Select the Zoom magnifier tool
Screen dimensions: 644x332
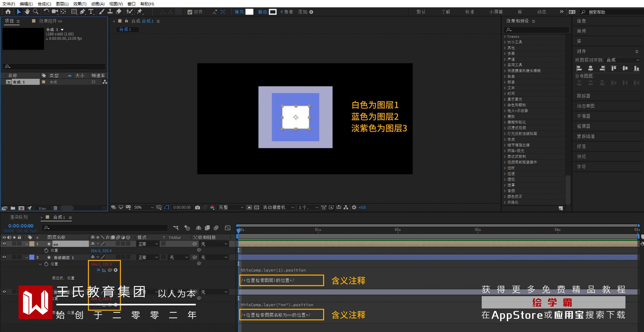(x=36, y=12)
